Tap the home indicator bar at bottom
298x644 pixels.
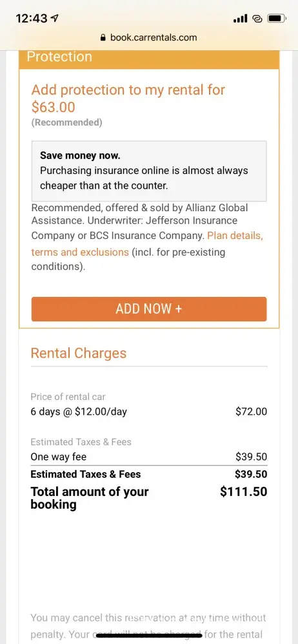[149, 636]
